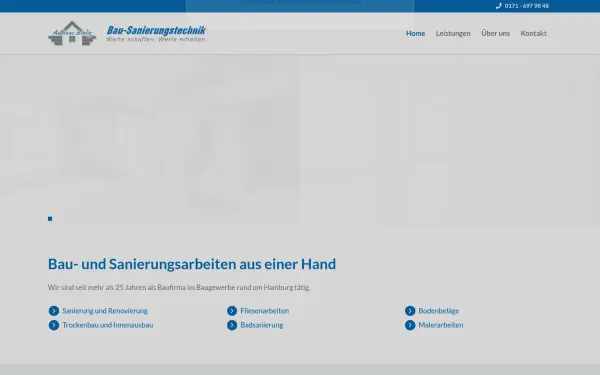Call phone number 0171 - 697 98 48
Viewport: 600px width, 375px height.
point(527,6)
